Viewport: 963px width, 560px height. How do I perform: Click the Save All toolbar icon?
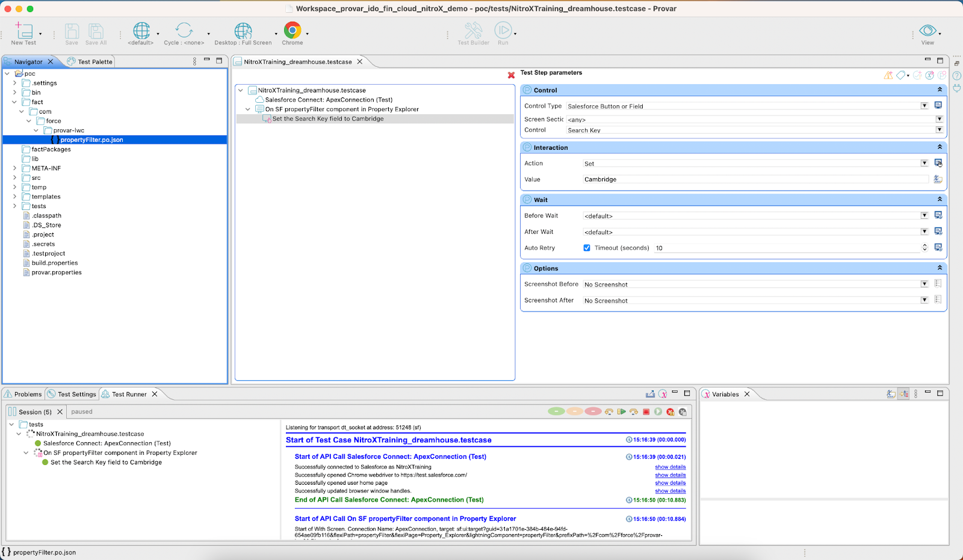click(96, 31)
